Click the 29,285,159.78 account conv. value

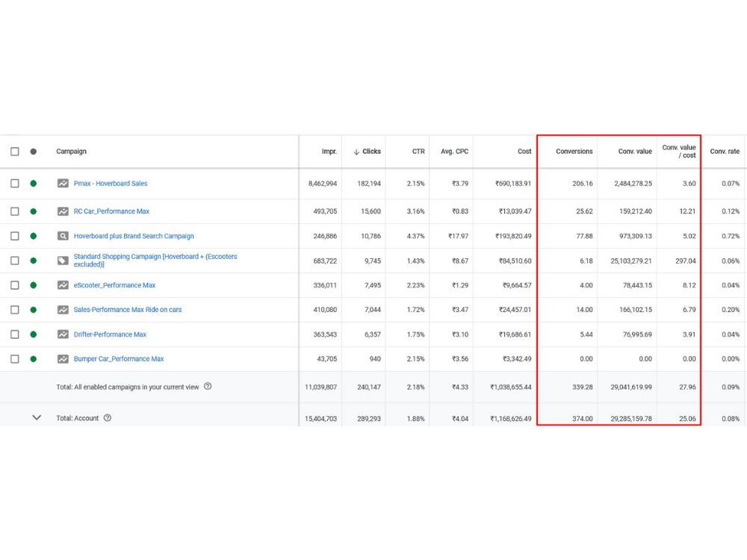[631, 419]
